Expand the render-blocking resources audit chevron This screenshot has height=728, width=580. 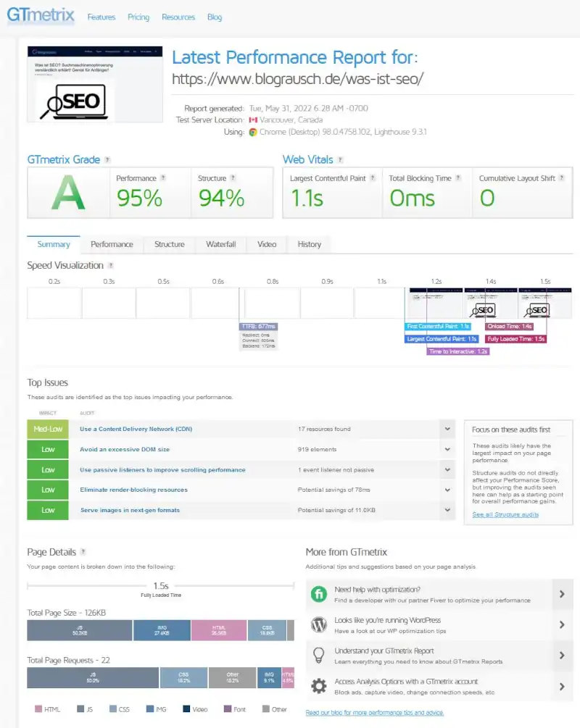[447, 490]
